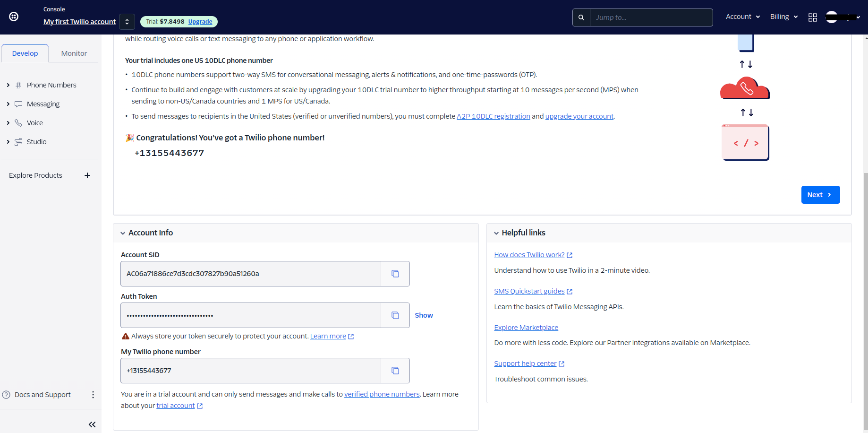Show the hidden Auth Token
Viewport: 868px width, 433px height.
(424, 315)
